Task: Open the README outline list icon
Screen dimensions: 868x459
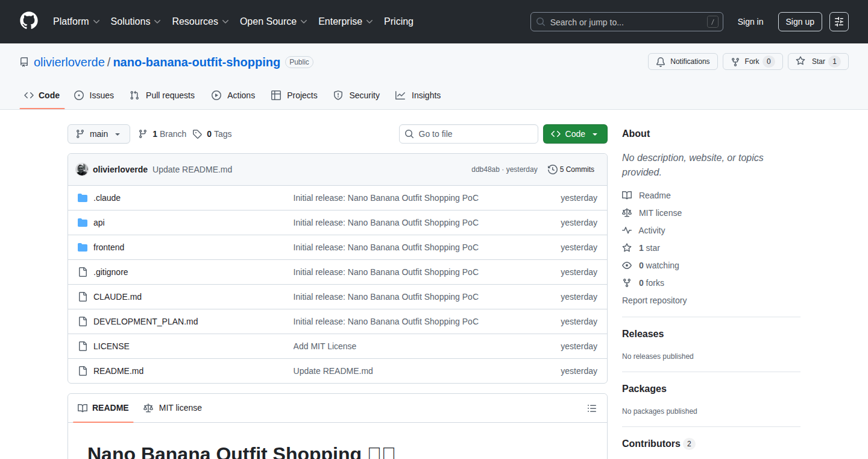Action: click(592, 408)
